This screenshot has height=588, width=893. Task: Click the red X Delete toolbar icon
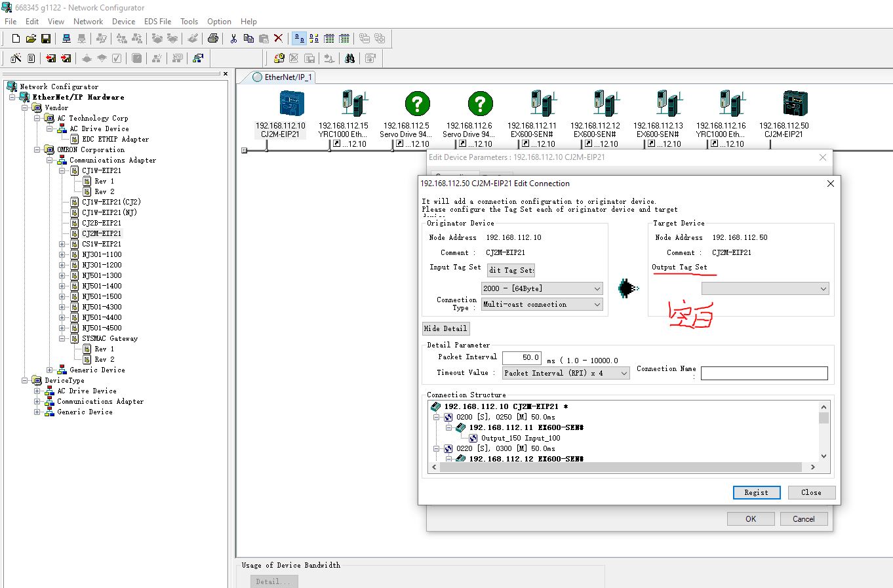click(x=279, y=39)
